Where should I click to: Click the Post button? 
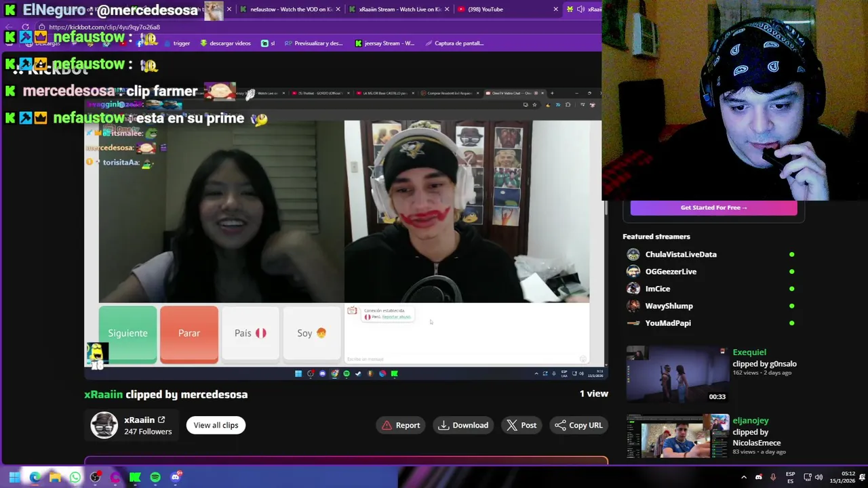521,425
